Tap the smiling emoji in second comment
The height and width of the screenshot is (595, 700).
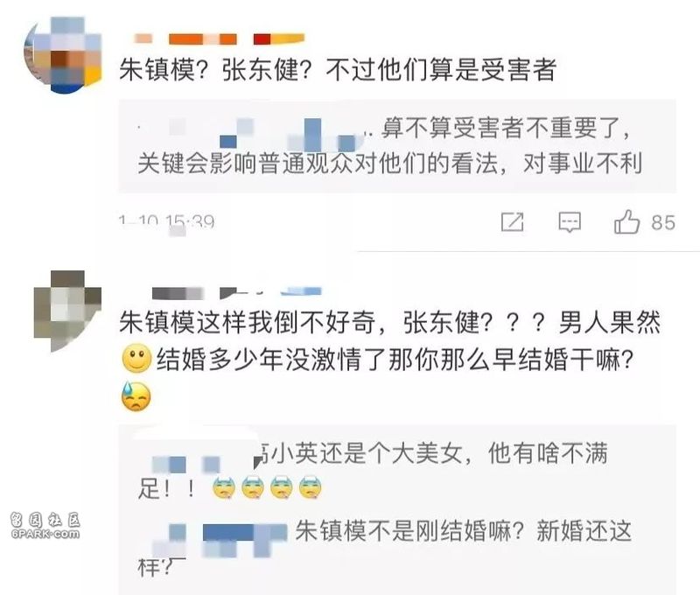(x=136, y=359)
